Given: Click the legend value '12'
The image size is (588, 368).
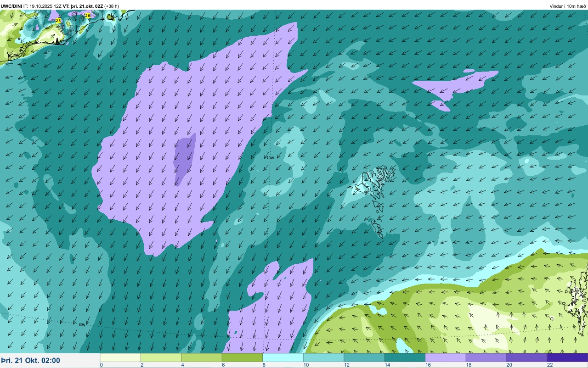Looking at the screenshot, I should click(346, 365).
